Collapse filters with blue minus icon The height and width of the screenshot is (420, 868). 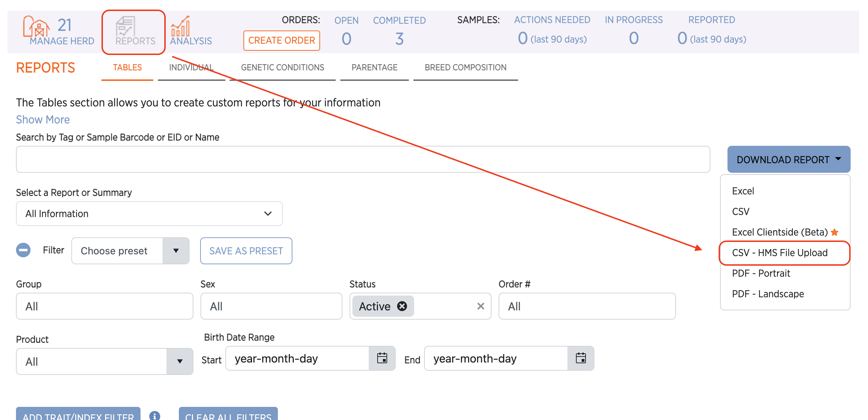tap(23, 250)
